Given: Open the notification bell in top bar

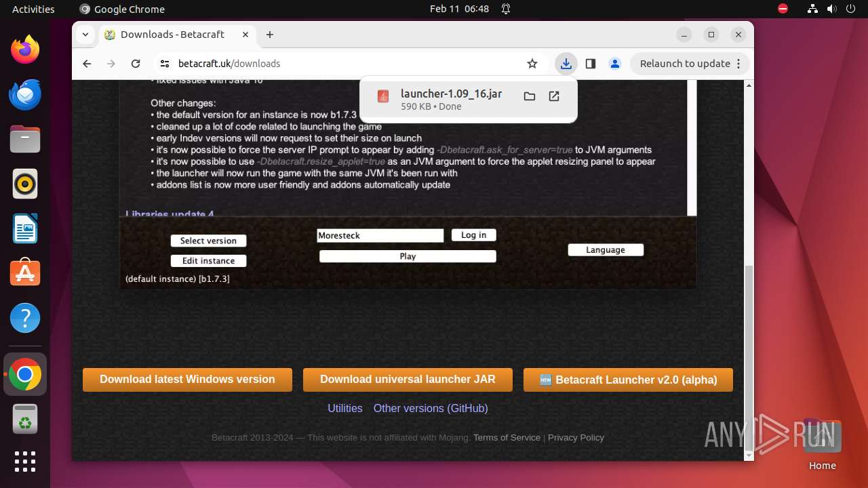Looking at the screenshot, I should [x=506, y=9].
